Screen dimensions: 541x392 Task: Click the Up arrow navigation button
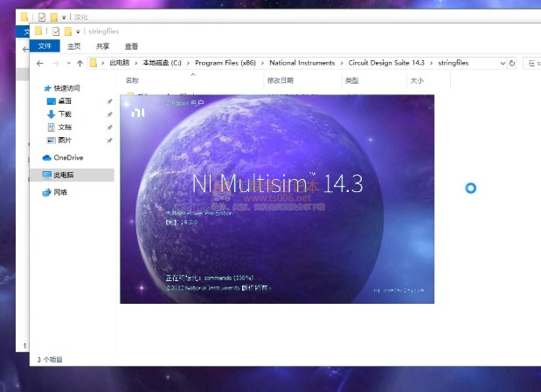[80, 64]
